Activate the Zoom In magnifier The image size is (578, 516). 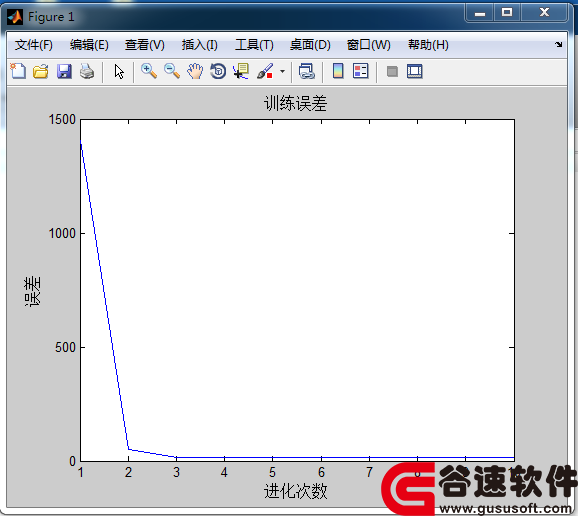[149, 71]
